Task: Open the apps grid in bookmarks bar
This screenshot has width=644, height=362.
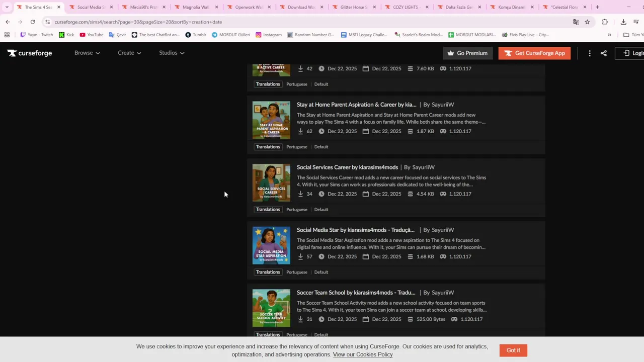Action: point(7,35)
